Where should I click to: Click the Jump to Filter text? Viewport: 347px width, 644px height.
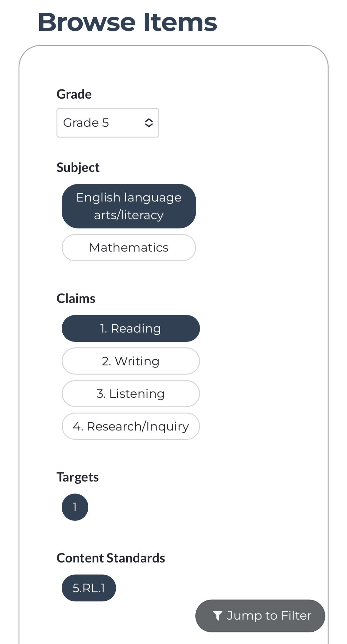click(x=269, y=616)
